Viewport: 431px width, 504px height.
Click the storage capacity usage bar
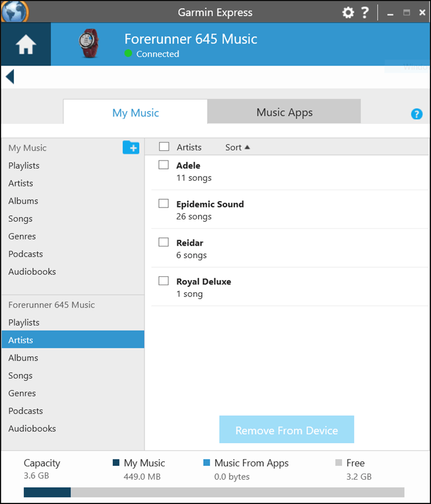tap(214, 492)
